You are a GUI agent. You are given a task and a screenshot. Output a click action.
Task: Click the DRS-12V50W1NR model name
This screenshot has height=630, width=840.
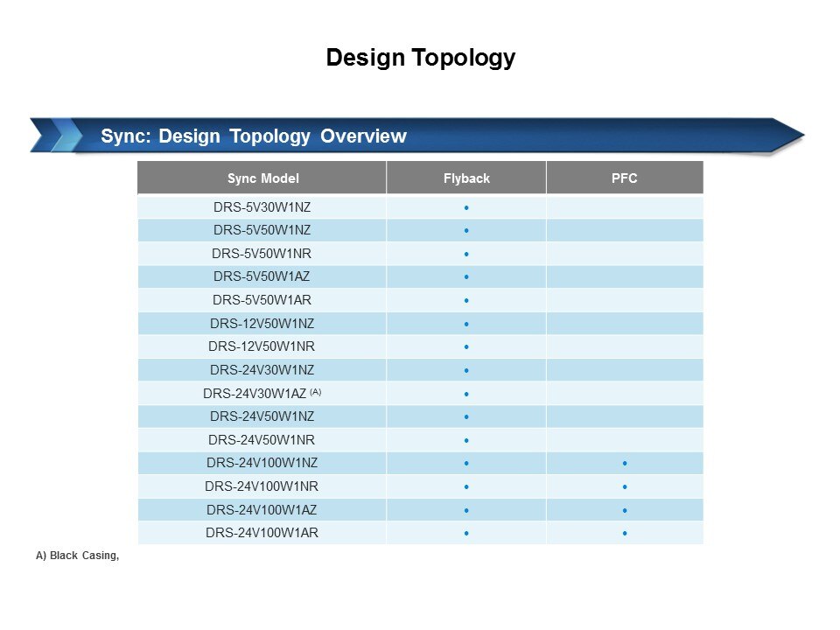(x=262, y=346)
